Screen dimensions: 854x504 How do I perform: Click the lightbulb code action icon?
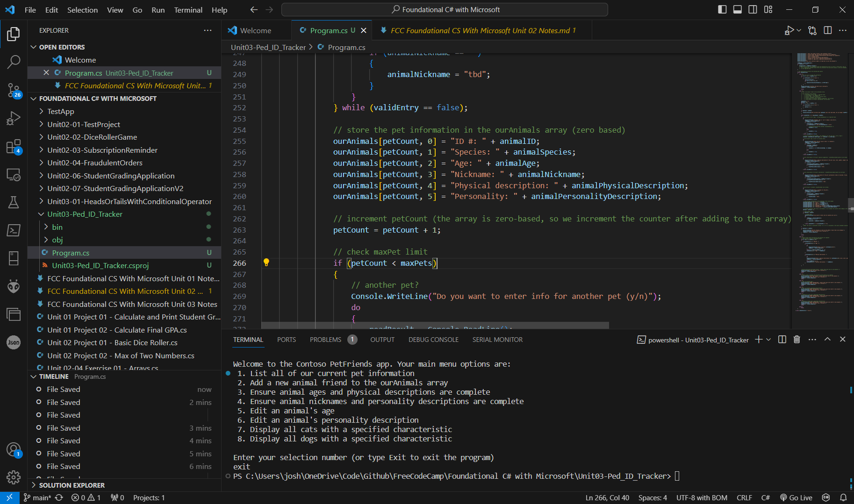pyautogui.click(x=266, y=263)
